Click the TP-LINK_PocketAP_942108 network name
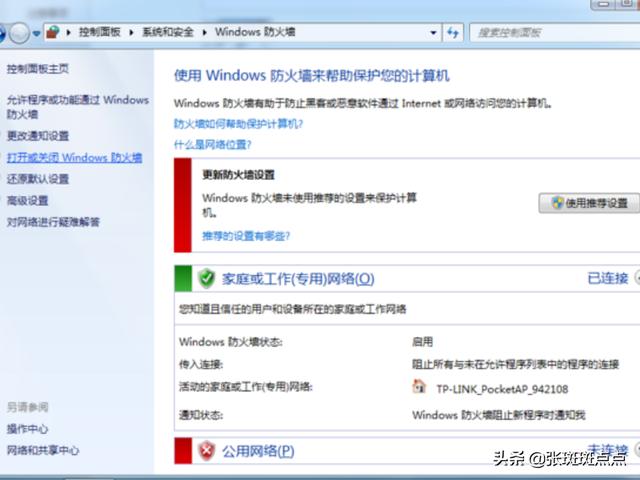Viewport: 640px width, 480px height. pos(502,389)
